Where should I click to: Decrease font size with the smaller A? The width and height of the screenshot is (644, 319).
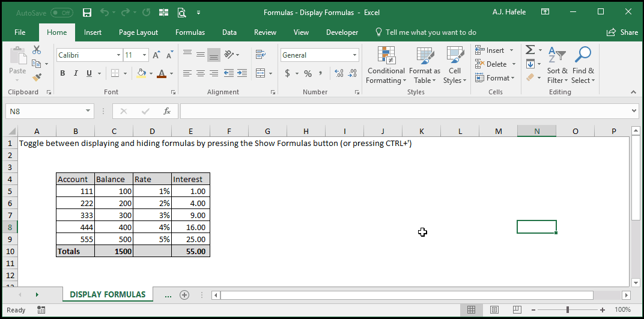169,55
